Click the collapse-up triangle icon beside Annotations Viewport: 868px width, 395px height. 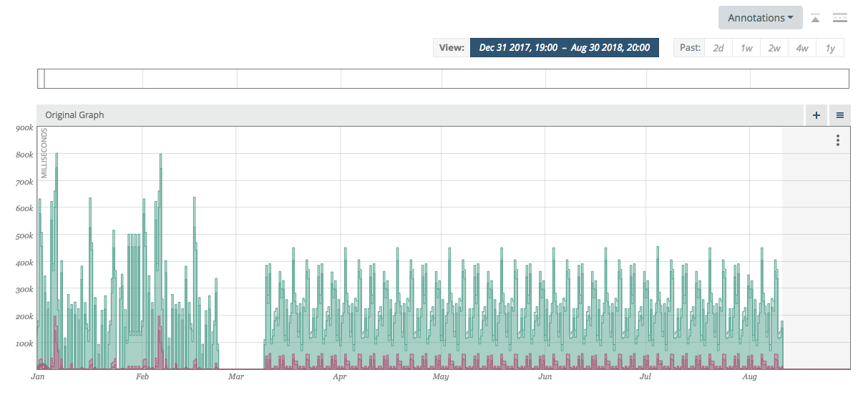pyautogui.click(x=816, y=18)
